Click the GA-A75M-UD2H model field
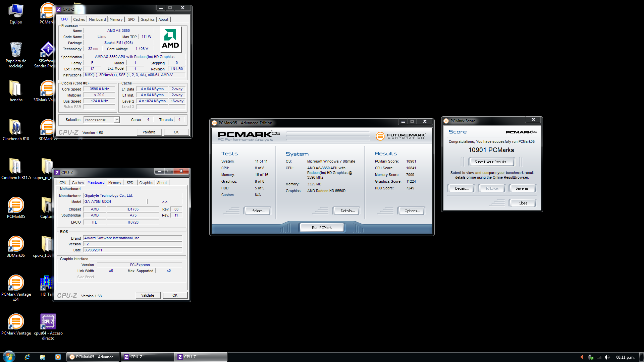644x362 pixels. [115, 201]
